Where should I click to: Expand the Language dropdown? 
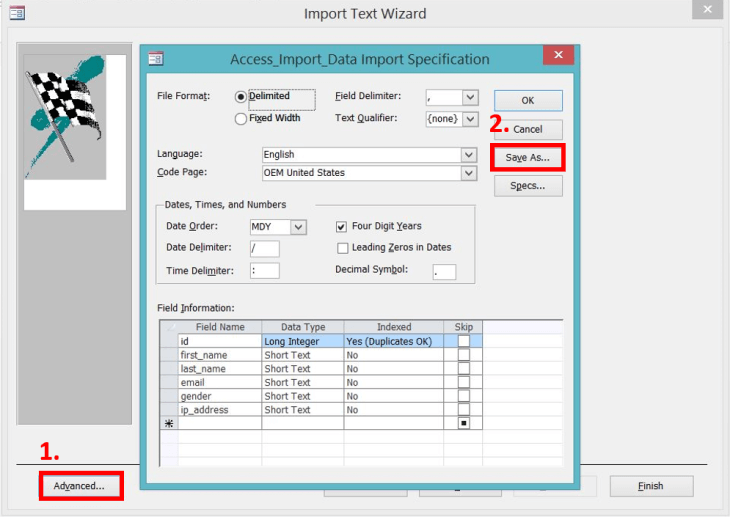(468, 155)
